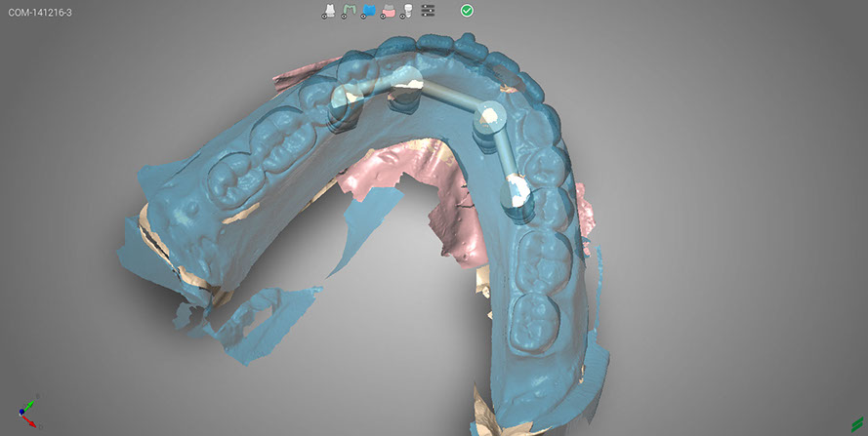Click the bar segment joining upper scan bodies
This screenshot has width=868, height=436.
[447, 98]
